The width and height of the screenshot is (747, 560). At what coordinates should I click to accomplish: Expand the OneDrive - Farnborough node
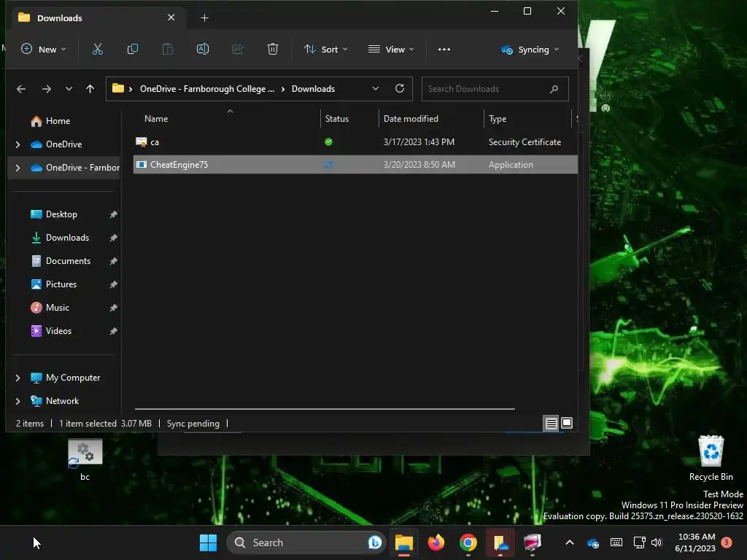18,168
